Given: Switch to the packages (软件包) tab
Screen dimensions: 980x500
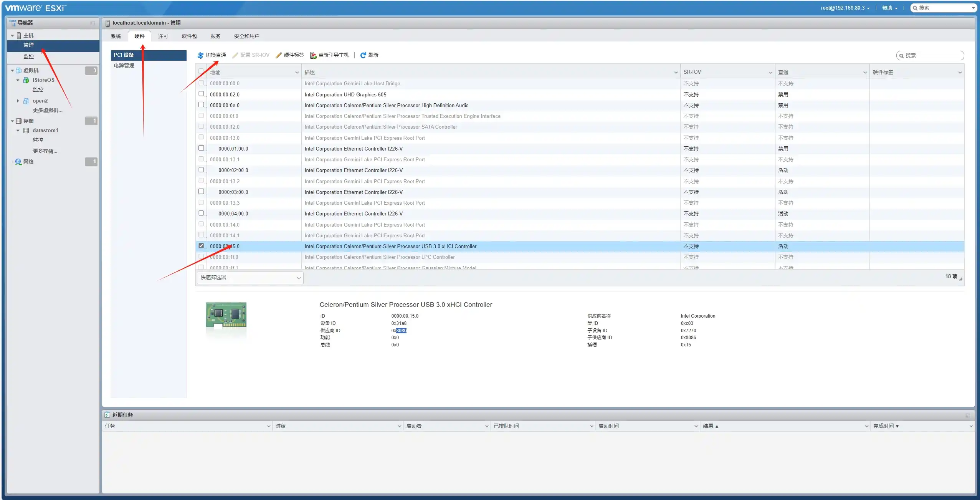Looking at the screenshot, I should pos(189,36).
